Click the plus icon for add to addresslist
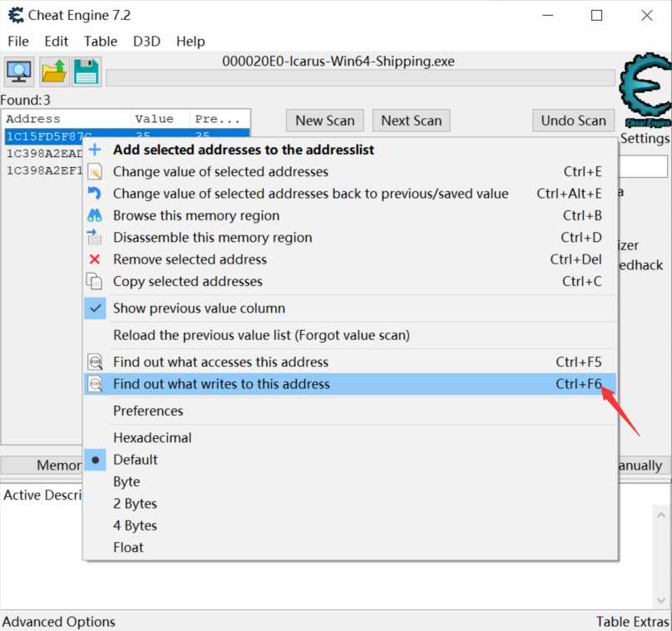 click(96, 150)
